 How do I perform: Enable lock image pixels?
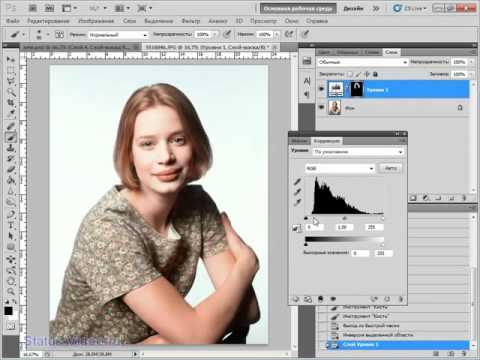click(358, 74)
